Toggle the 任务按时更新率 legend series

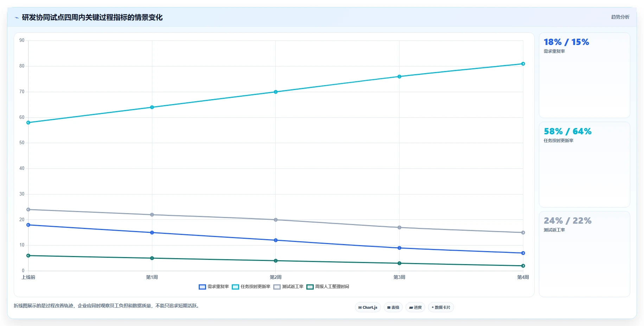pos(251,287)
